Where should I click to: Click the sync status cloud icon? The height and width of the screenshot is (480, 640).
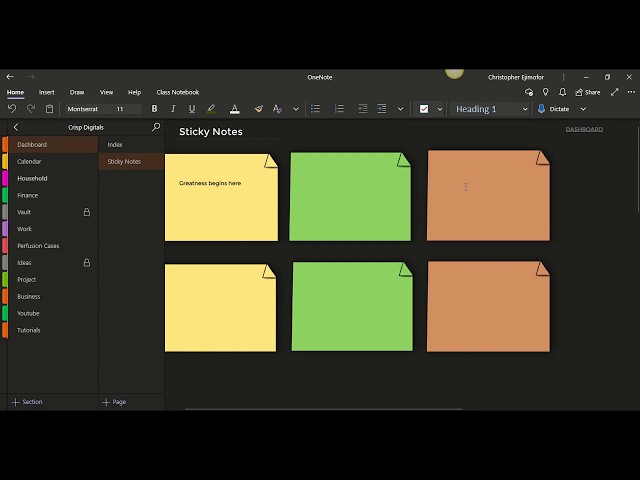(529, 92)
